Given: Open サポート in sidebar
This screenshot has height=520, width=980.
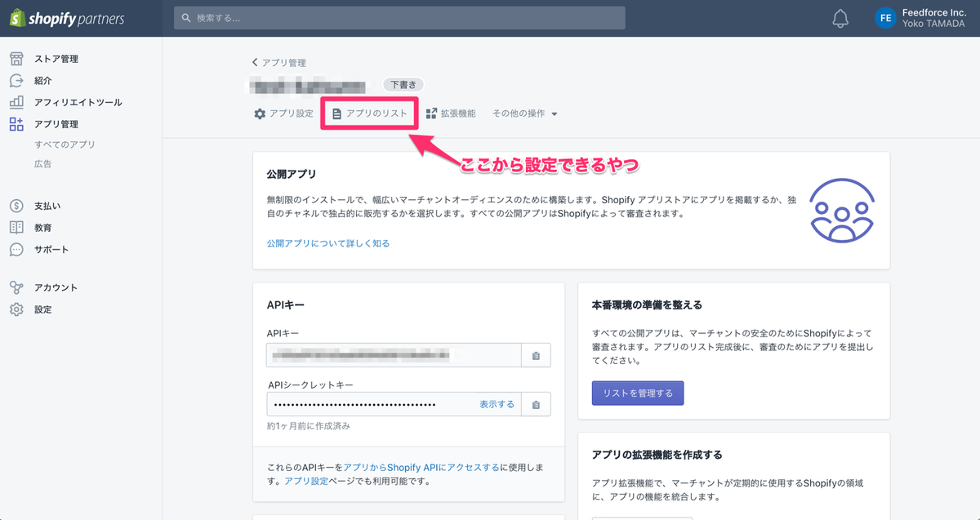Looking at the screenshot, I should point(51,249).
